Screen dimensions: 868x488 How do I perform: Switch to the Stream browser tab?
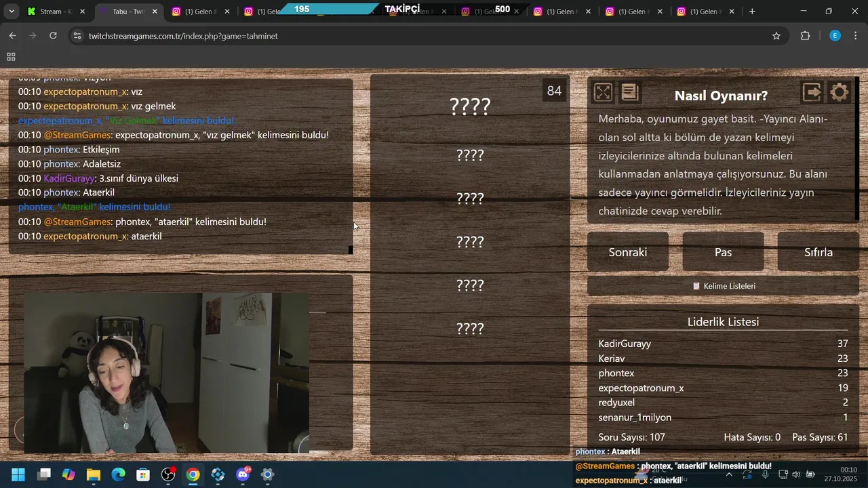(x=56, y=12)
